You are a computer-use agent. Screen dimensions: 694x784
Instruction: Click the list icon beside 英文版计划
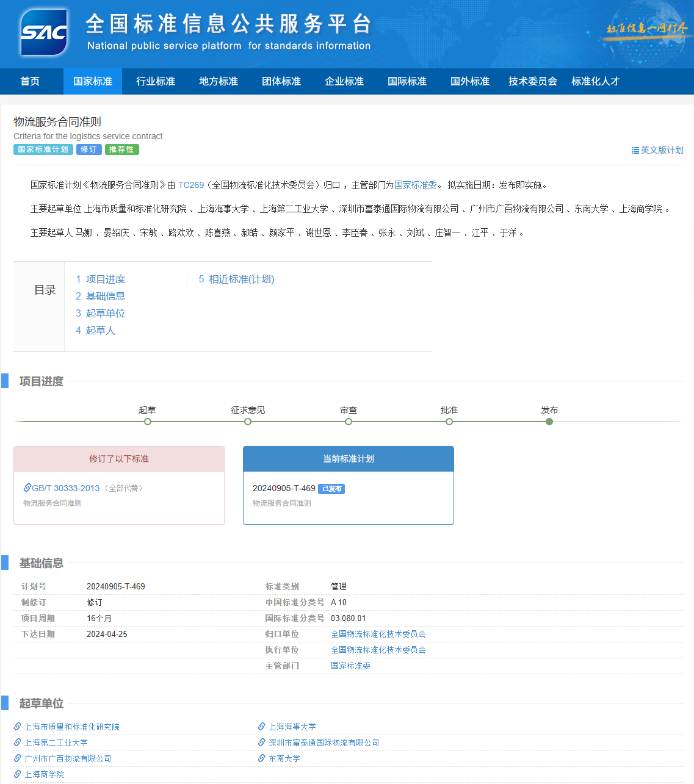point(635,150)
